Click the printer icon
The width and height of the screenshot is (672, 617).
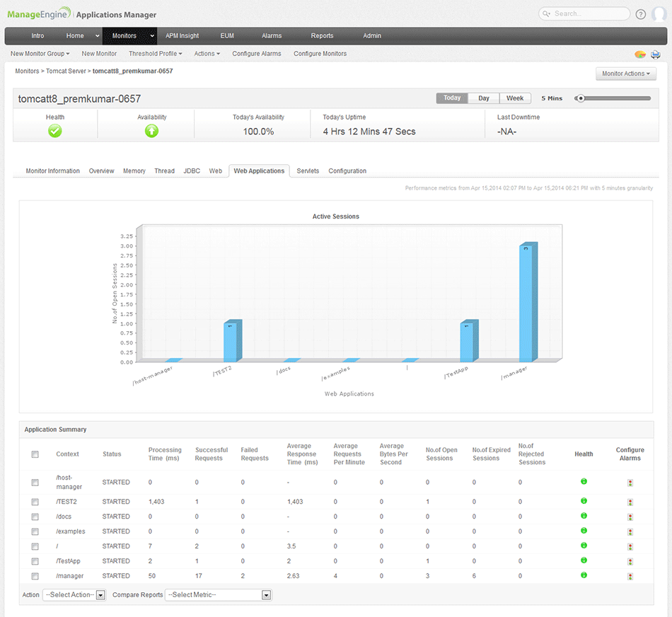point(655,54)
